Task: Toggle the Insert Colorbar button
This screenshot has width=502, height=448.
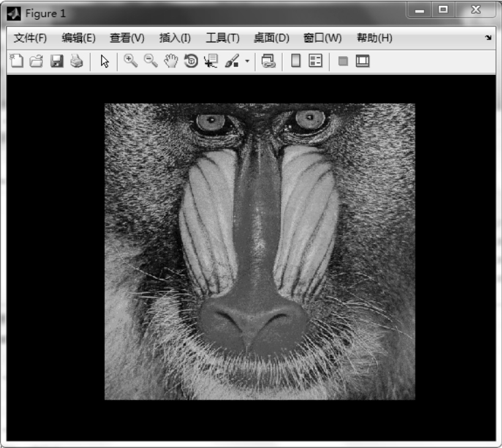Action: pos(296,61)
